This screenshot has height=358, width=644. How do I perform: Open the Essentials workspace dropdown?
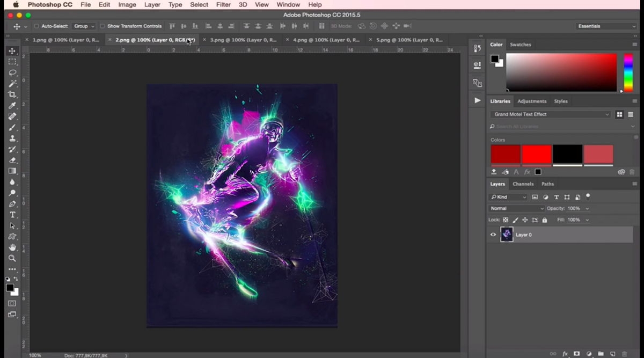606,26
